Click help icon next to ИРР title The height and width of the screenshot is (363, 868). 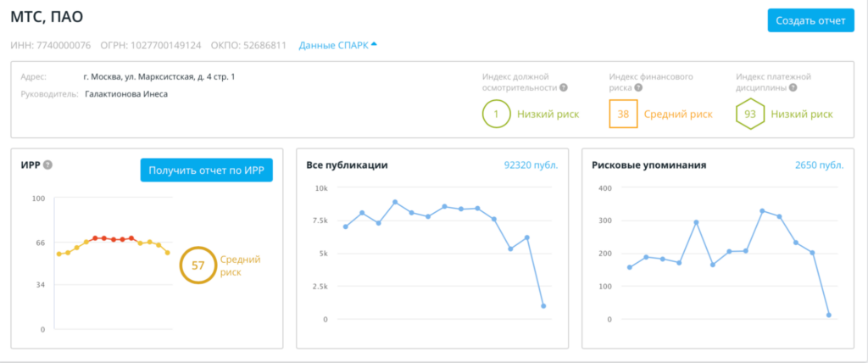[x=48, y=165]
